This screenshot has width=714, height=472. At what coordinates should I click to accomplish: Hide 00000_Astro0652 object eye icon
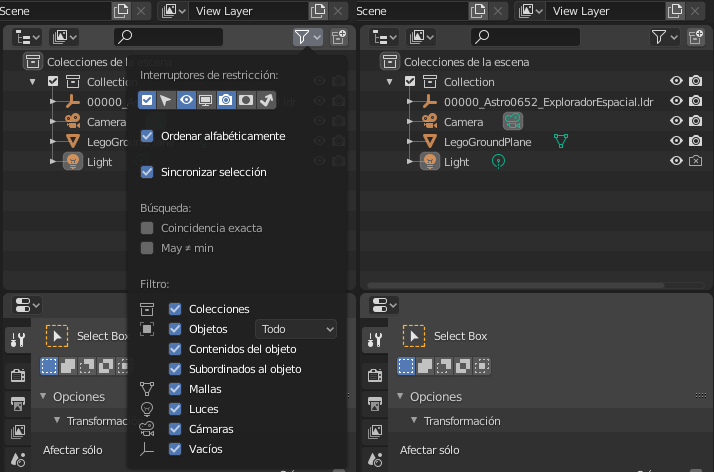tap(676, 101)
